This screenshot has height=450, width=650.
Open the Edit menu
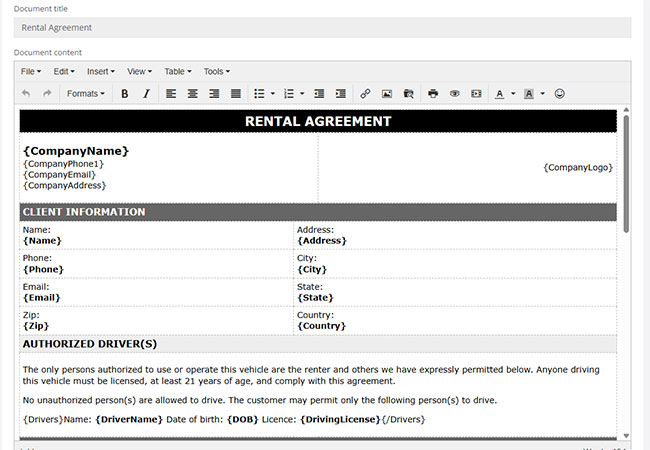coord(64,71)
